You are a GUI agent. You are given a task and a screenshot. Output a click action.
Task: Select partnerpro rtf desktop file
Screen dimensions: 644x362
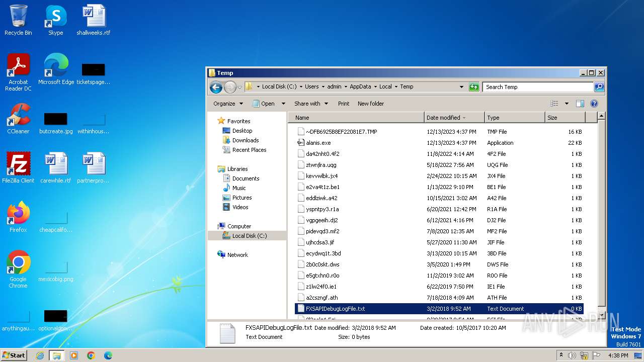pos(94,167)
